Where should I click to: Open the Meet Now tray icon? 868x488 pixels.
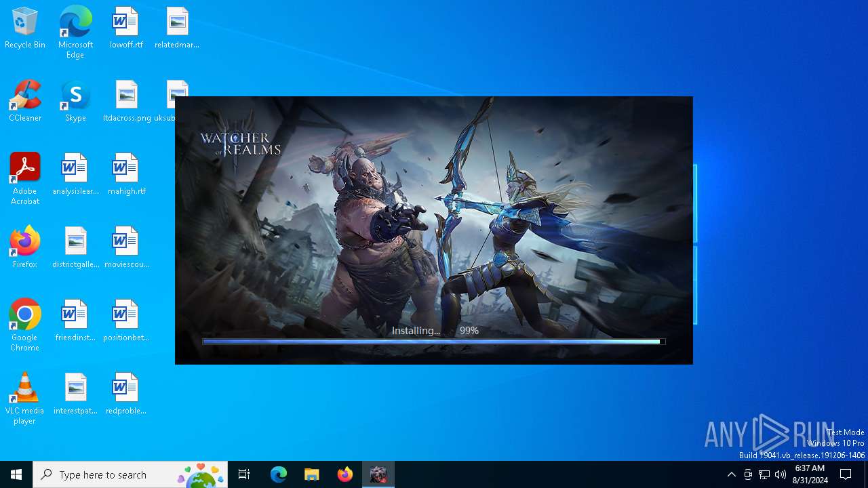point(748,474)
